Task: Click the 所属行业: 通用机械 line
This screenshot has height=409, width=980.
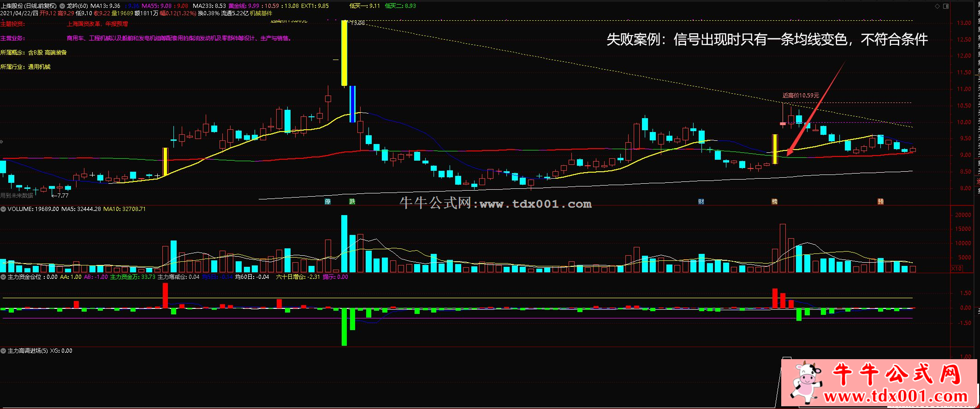Action: coord(25,67)
